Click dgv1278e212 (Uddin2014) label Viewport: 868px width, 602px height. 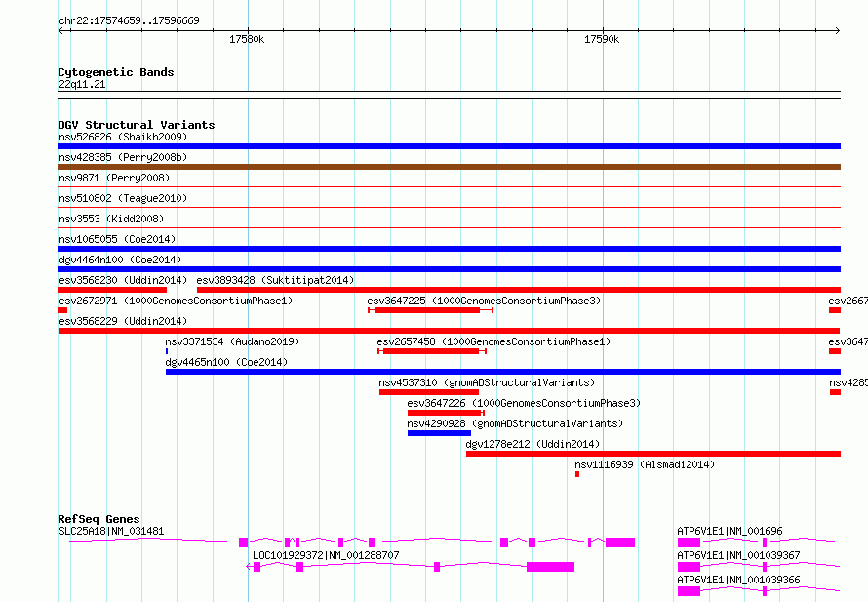533,444
